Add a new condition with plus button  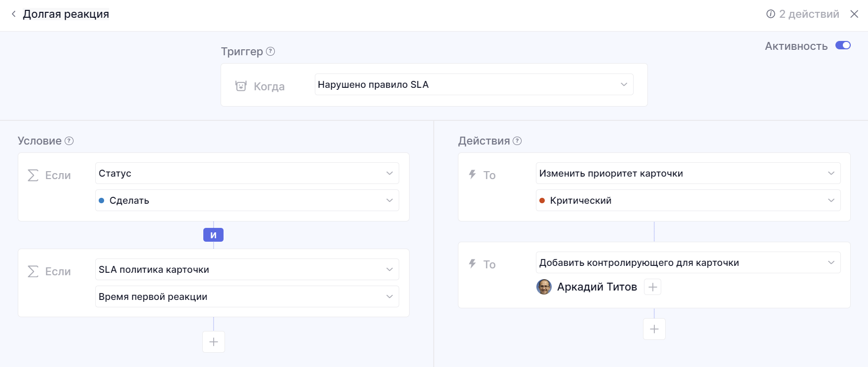point(214,342)
